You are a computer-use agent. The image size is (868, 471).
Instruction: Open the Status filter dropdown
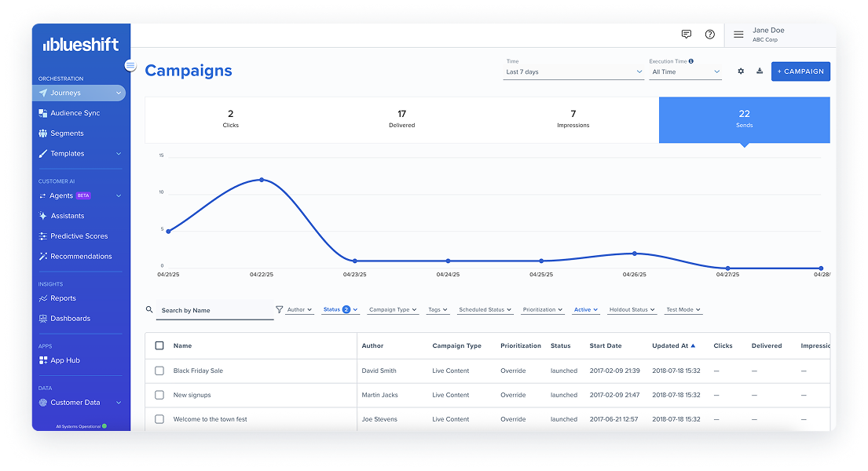341,310
